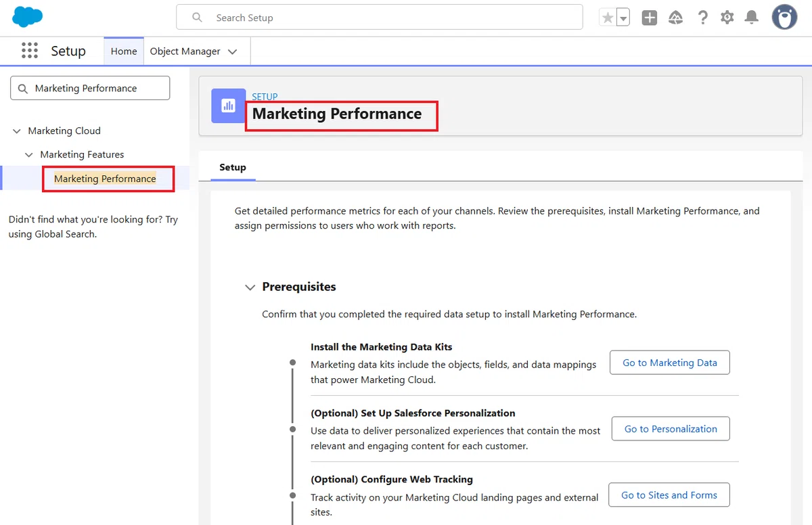Open the App Launcher dots grid
The image size is (812, 525).
click(29, 51)
